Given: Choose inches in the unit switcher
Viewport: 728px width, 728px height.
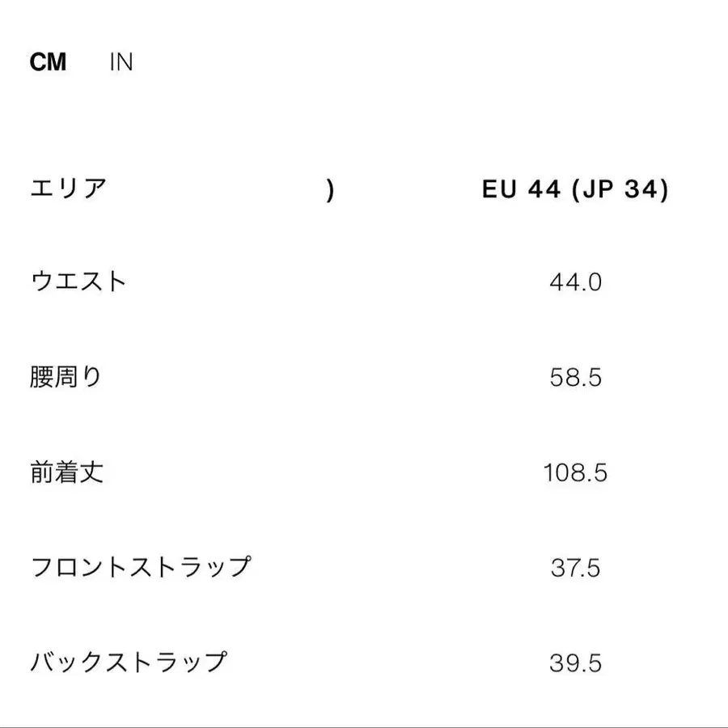Looking at the screenshot, I should coord(121,62).
